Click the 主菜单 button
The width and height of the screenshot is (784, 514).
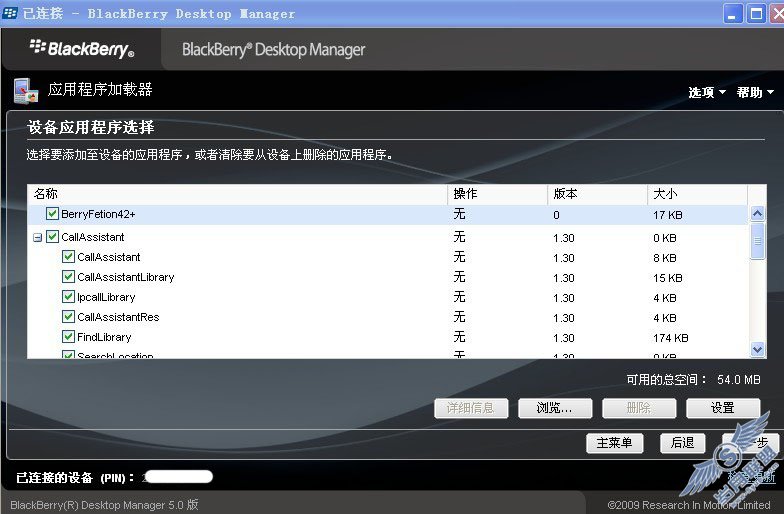[614, 443]
